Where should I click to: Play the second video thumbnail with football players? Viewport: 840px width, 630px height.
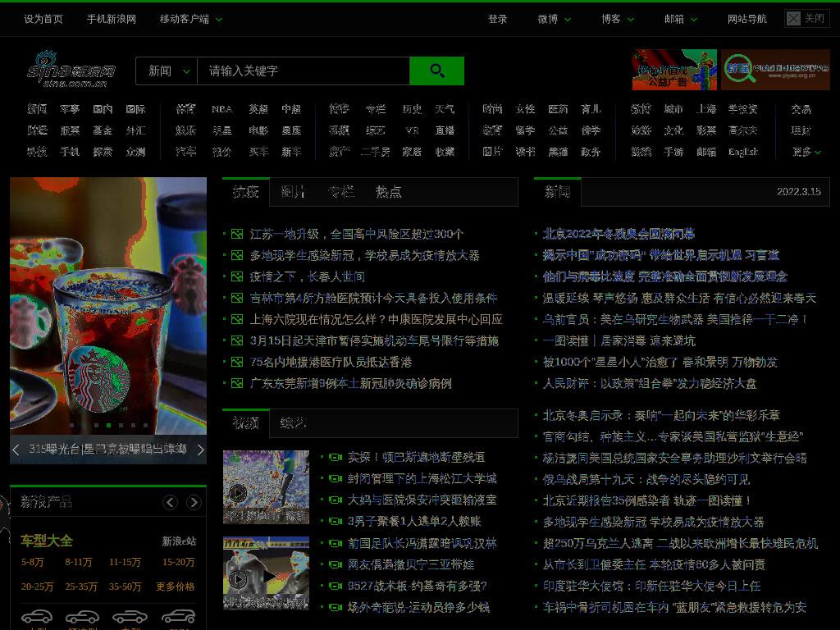point(267,573)
